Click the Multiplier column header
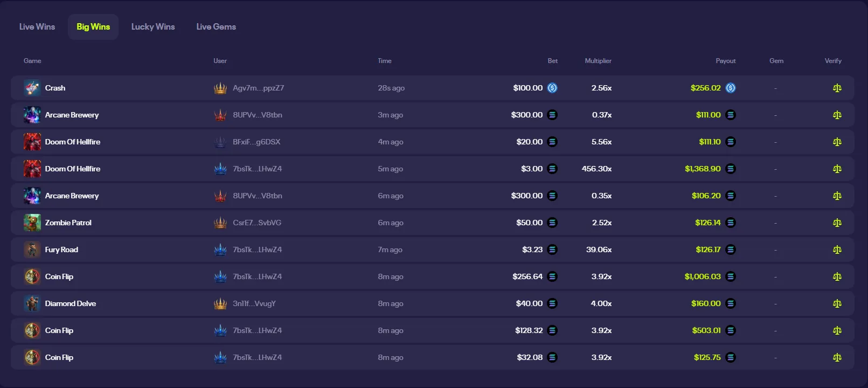Image resolution: width=868 pixels, height=388 pixels. pos(598,61)
